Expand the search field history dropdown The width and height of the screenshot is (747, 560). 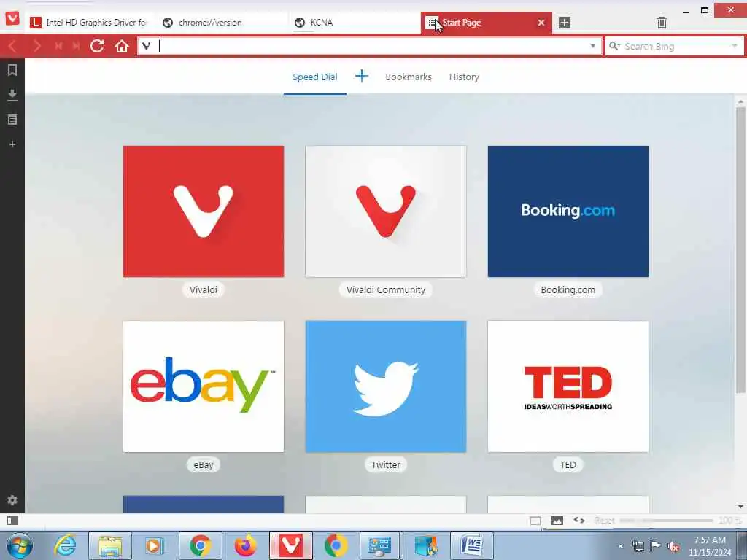click(x=734, y=46)
